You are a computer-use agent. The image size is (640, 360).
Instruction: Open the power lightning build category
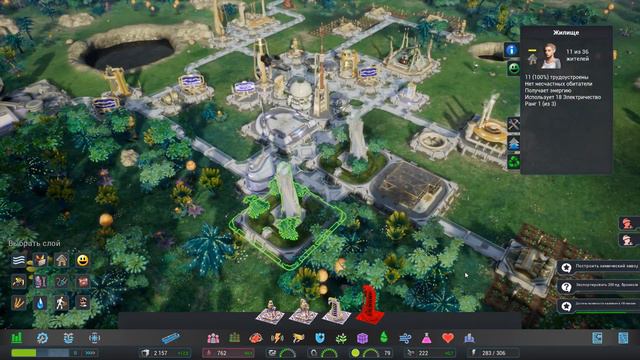coord(277,338)
